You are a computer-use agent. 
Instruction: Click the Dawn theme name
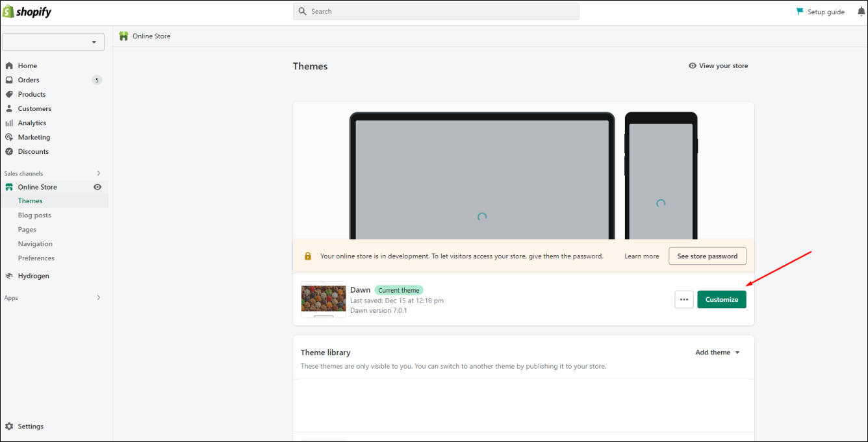pyautogui.click(x=360, y=290)
